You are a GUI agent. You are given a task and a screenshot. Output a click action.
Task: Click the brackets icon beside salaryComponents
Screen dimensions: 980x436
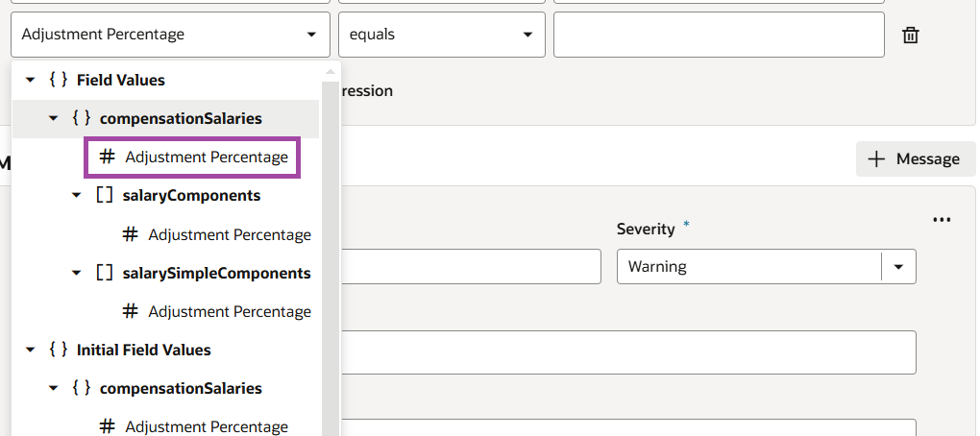[x=104, y=195]
